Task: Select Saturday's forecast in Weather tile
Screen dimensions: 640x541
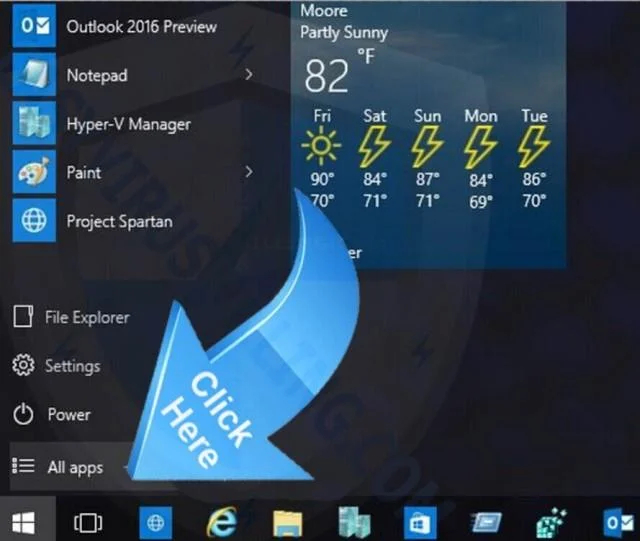Action: point(374,158)
